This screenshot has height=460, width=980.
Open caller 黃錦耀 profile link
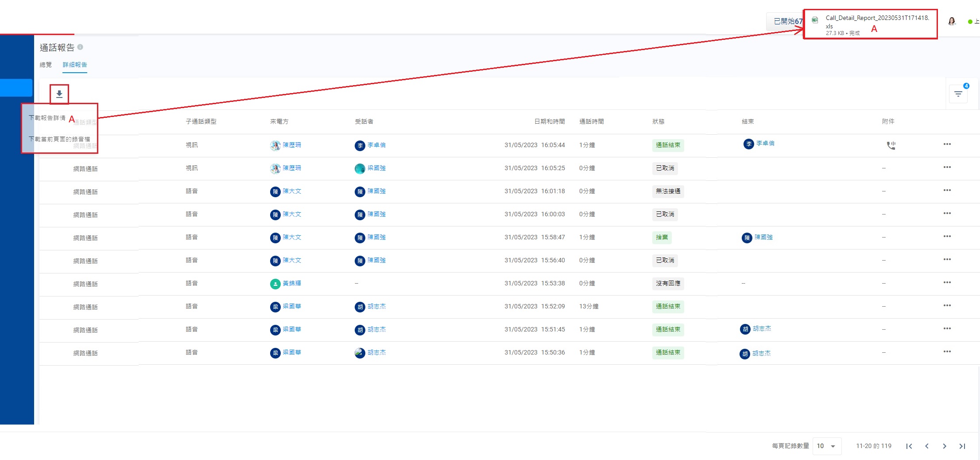291,283
